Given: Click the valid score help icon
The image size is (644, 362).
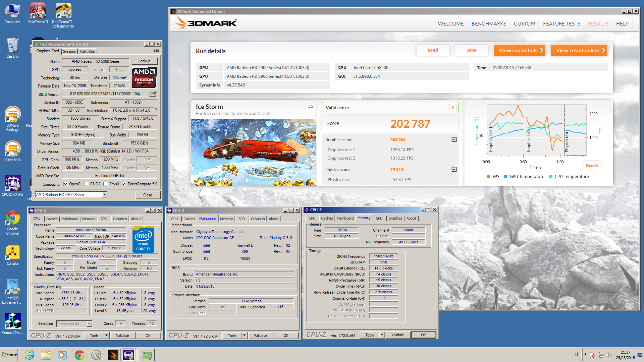Looking at the screenshot, I should pos(452,108).
